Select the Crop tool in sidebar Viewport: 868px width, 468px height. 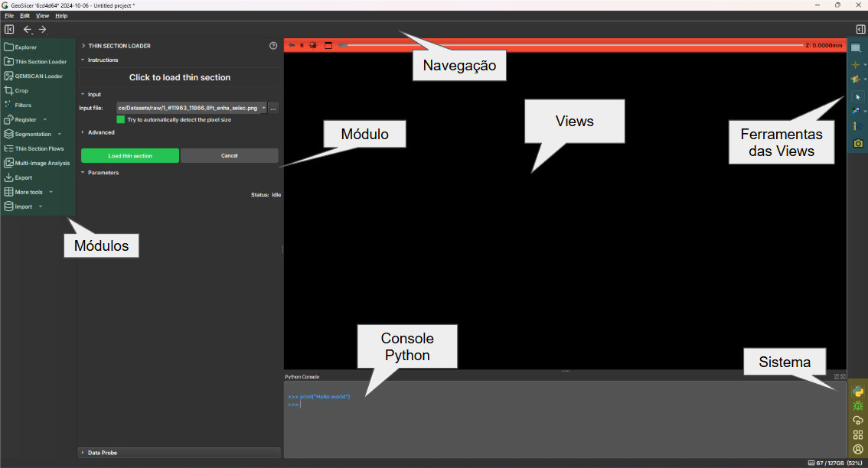click(x=21, y=91)
